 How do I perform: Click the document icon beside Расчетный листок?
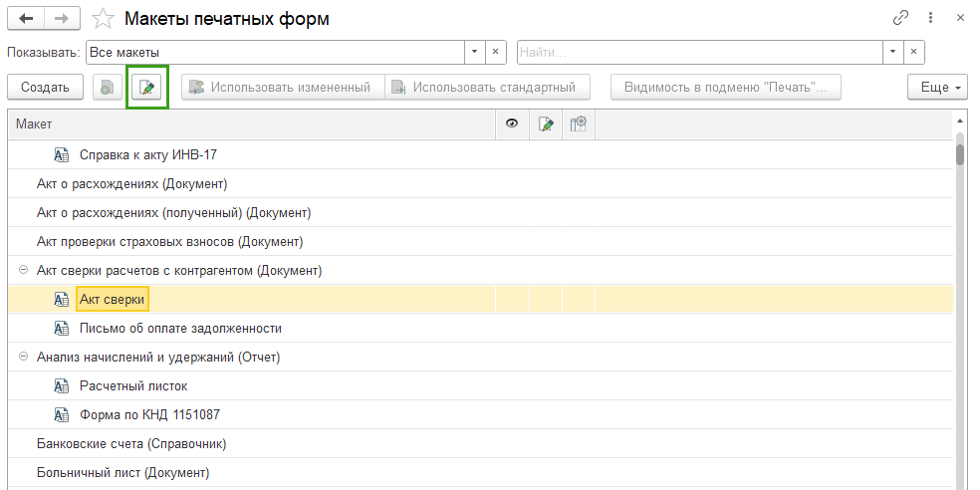pos(62,386)
